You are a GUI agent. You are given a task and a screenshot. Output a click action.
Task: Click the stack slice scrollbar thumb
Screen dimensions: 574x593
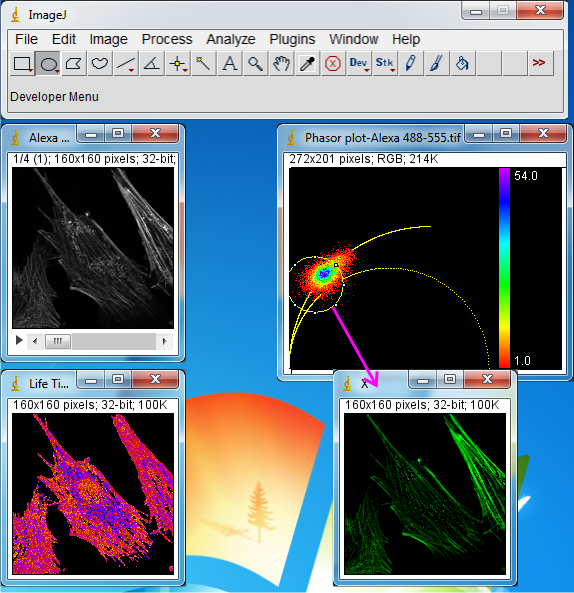(58, 342)
